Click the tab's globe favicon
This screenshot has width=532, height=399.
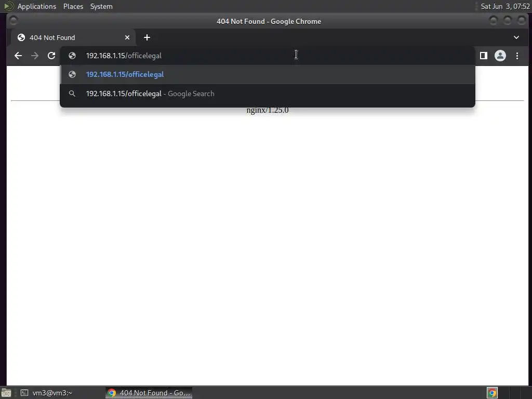click(21, 37)
